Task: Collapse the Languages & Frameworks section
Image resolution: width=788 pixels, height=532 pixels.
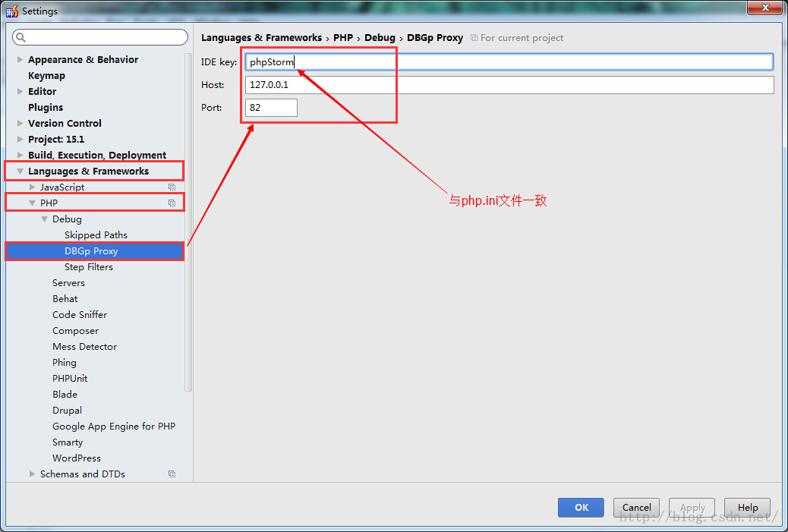Action: pyautogui.click(x=20, y=172)
